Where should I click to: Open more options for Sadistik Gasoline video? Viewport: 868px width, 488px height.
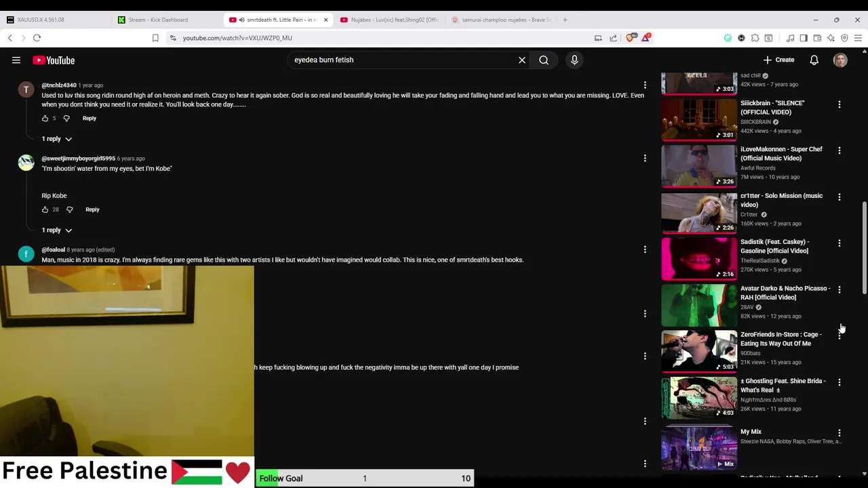pyautogui.click(x=839, y=243)
